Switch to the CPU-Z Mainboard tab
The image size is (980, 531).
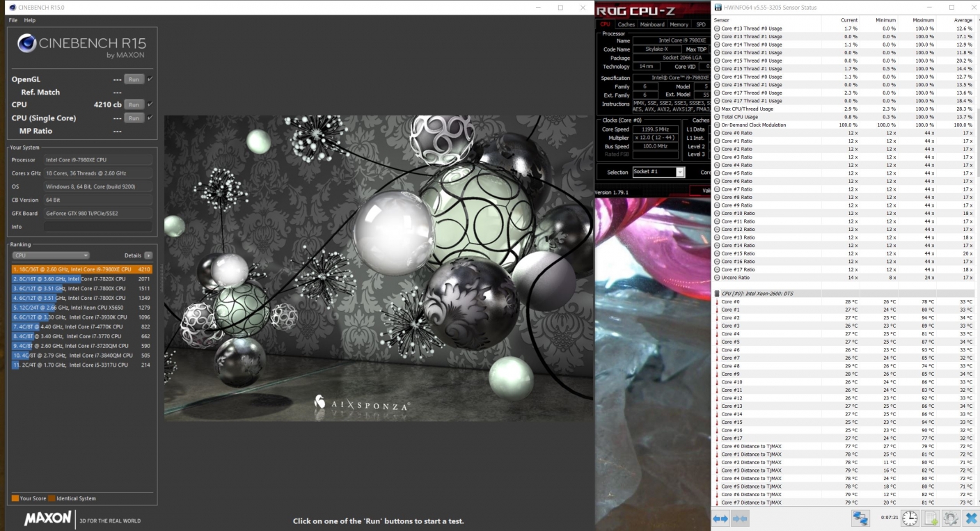pyautogui.click(x=652, y=24)
